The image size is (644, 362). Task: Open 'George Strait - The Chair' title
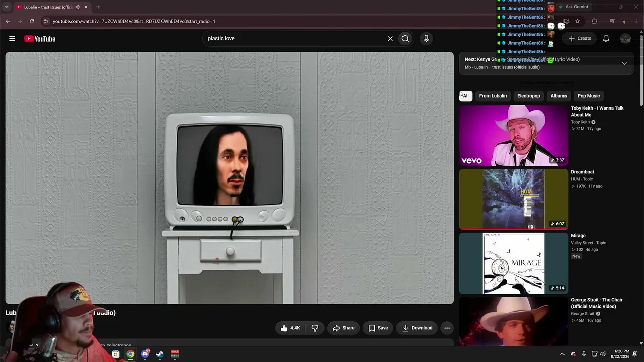click(x=597, y=303)
